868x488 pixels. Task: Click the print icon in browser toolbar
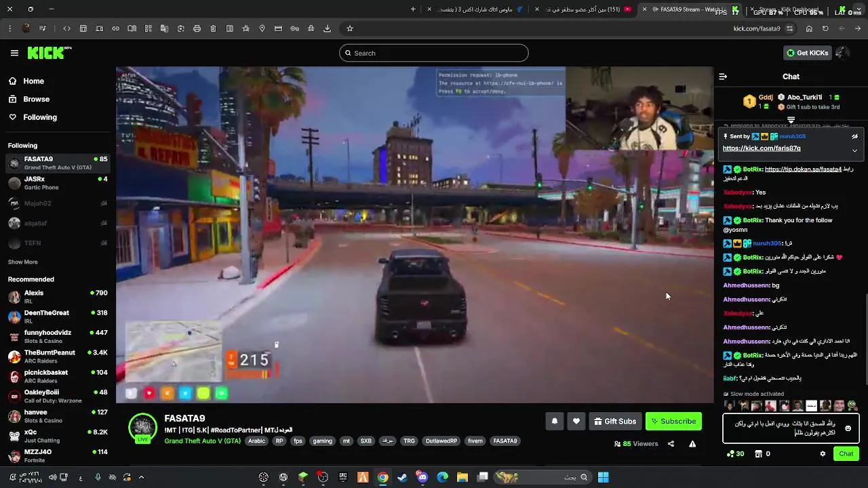coord(197,28)
